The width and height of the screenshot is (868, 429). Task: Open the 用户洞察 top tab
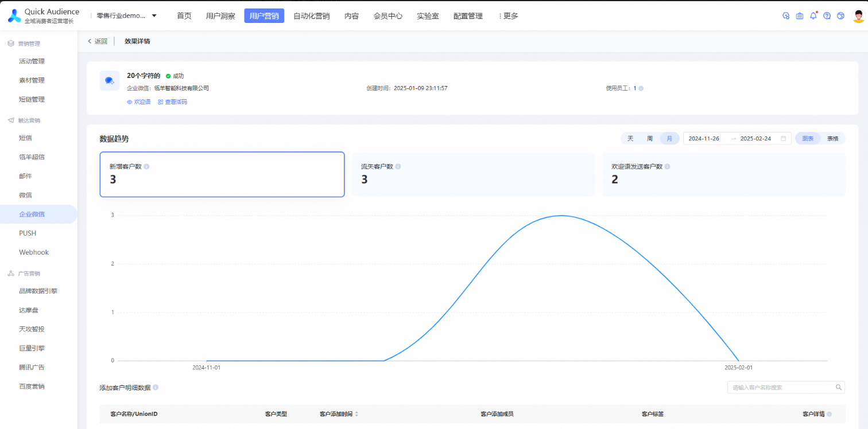[220, 16]
